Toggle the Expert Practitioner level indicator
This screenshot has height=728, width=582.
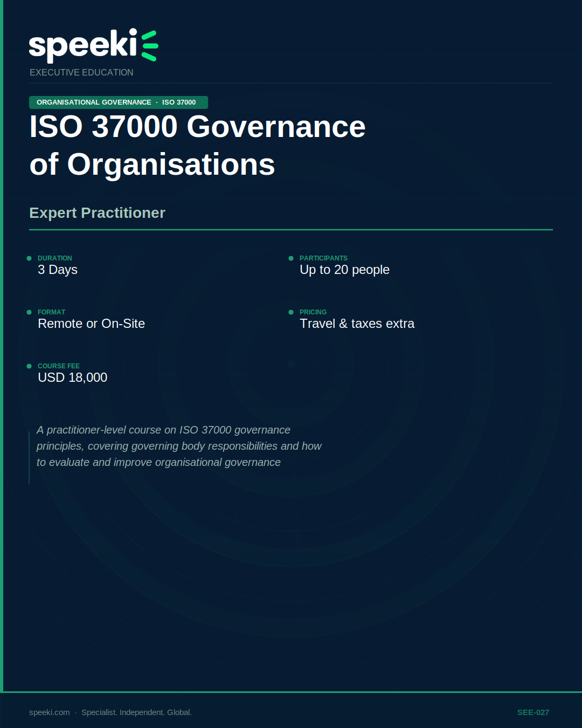pos(98,213)
